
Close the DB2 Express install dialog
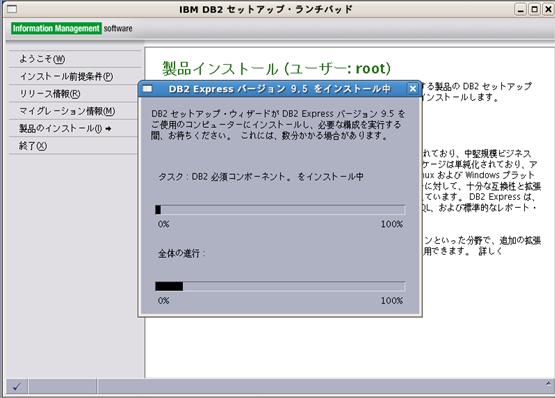coord(412,89)
